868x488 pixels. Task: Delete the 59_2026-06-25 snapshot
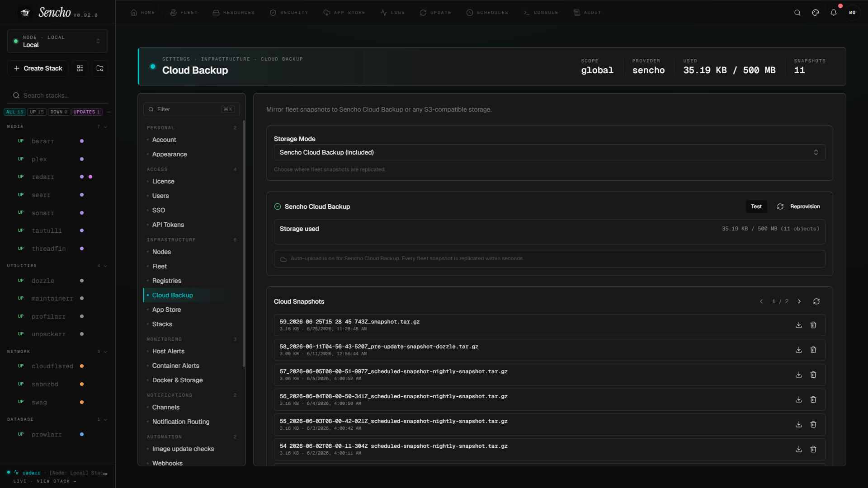[x=813, y=325]
